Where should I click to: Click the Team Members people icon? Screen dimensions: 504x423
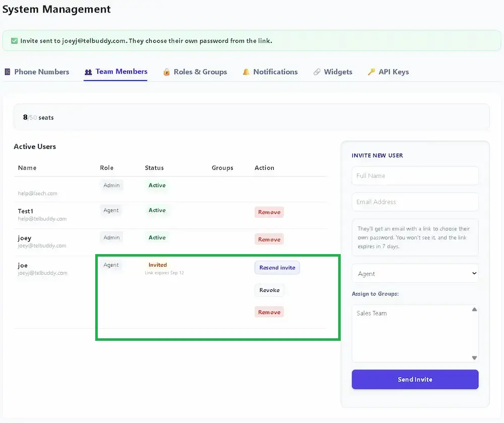click(x=88, y=72)
